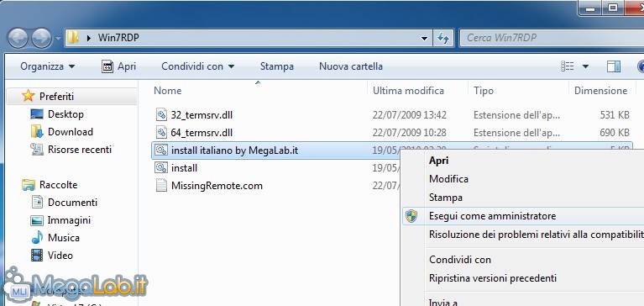Image resolution: width=644 pixels, height=306 pixels.
Task: Choose Ripristina versioni precedenti
Action: [493, 278]
